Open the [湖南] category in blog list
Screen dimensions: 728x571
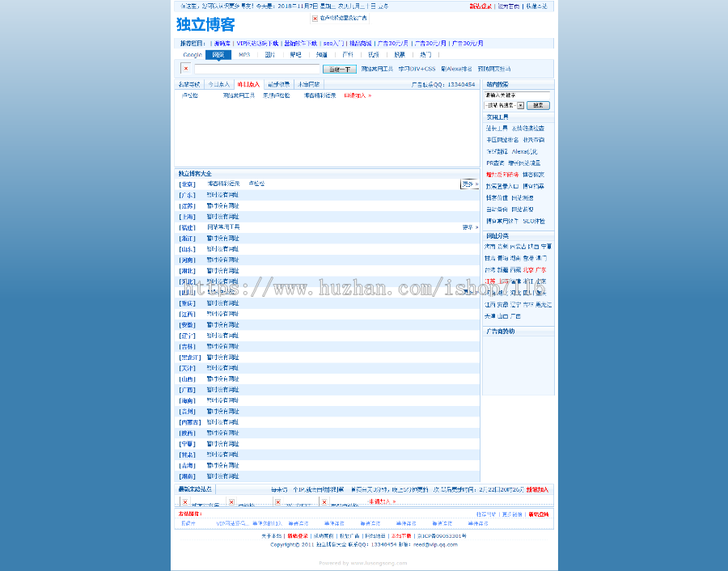point(187,476)
